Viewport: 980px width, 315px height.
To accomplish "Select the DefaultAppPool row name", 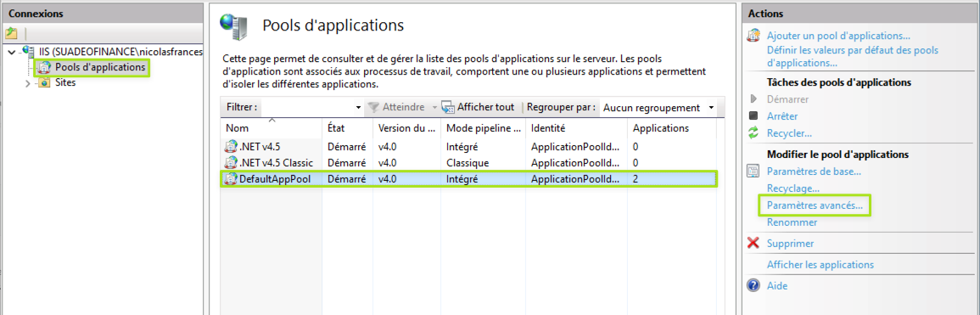I will pyautogui.click(x=275, y=179).
